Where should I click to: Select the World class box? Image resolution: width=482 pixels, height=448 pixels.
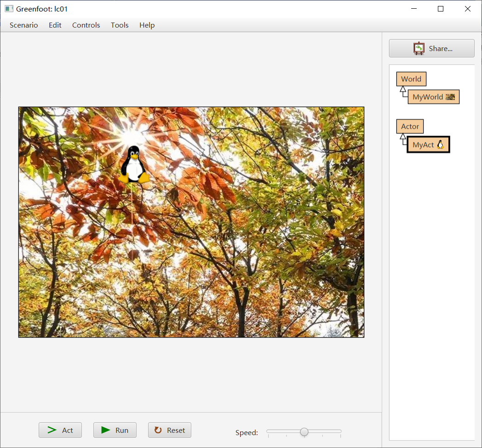411,79
